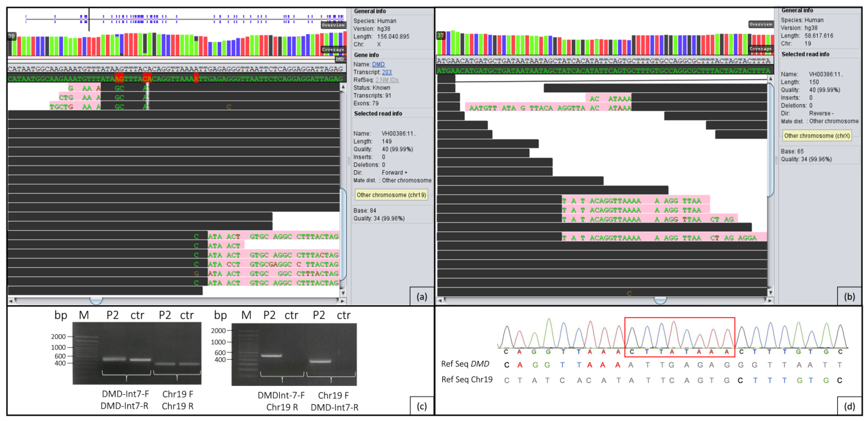
Task: Click the coverage depth badge showing 38
Action: [x=11, y=36]
